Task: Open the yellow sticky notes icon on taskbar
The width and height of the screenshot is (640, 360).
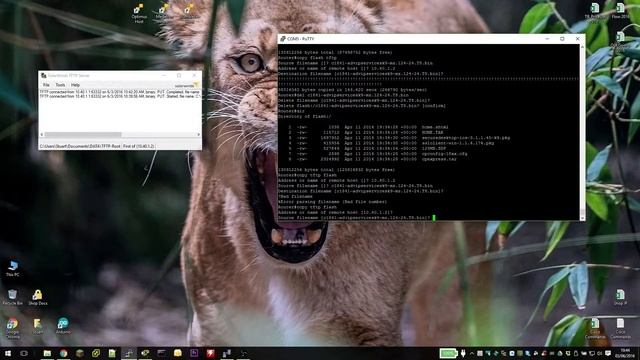Action: point(178,353)
